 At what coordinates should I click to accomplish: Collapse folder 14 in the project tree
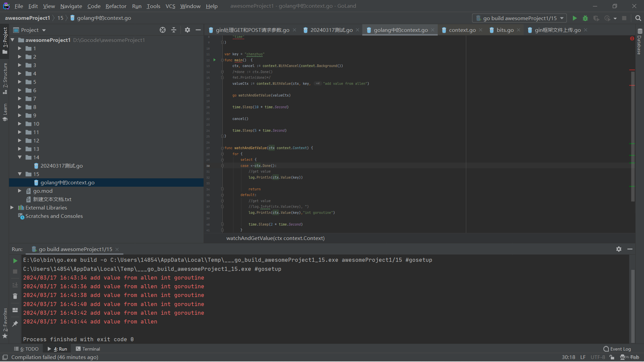tap(20, 157)
